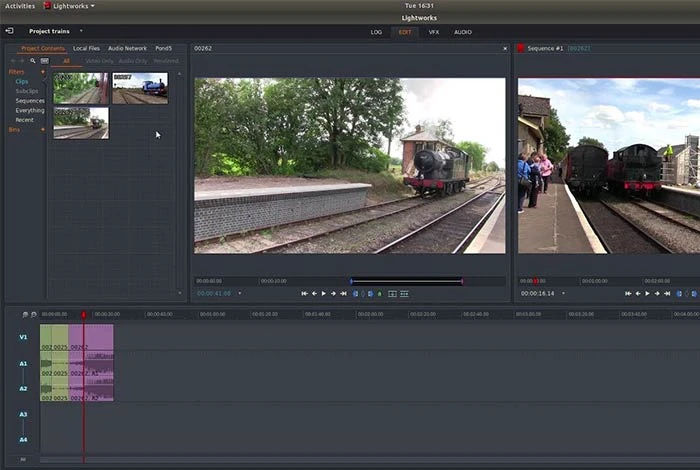Expand the Filters section arrow

pyautogui.click(x=42, y=72)
